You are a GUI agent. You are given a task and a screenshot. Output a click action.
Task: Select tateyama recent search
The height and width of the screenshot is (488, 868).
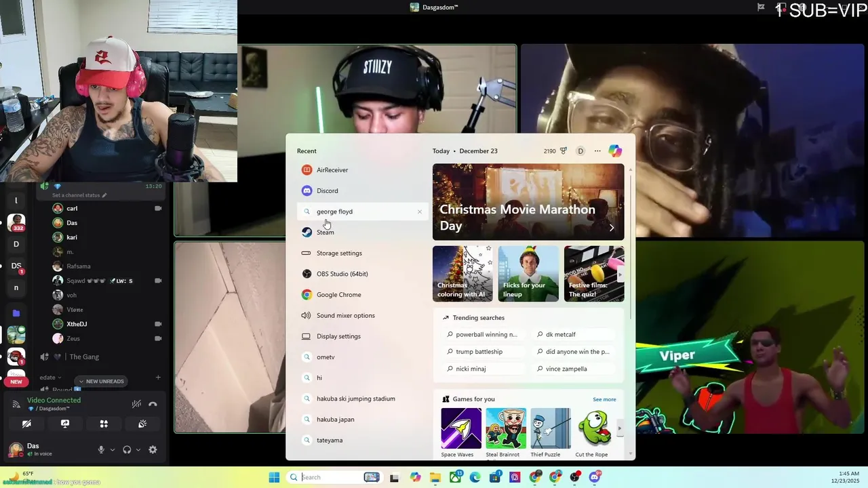(x=363, y=440)
